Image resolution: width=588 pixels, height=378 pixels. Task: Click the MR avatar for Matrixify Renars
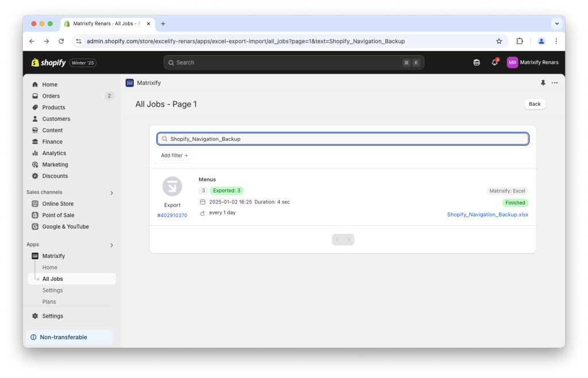pos(512,62)
